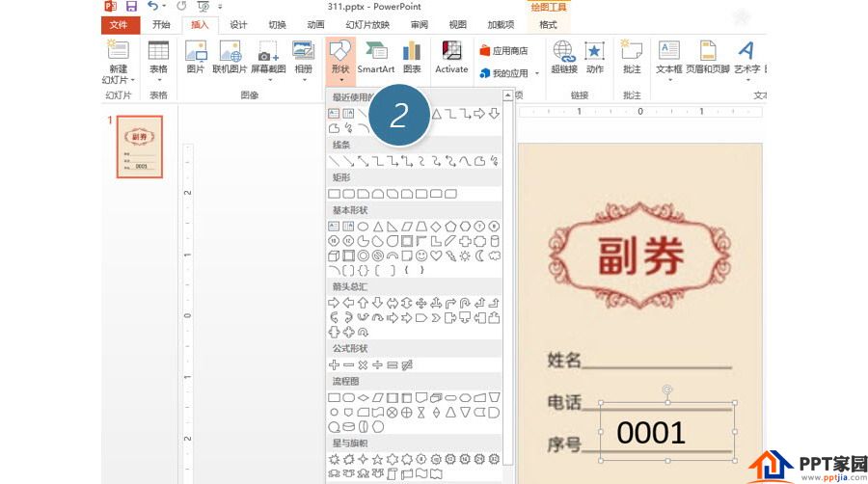The height and width of the screenshot is (484, 868).
Task: Go to the 动画 animations tab
Action: (315, 24)
